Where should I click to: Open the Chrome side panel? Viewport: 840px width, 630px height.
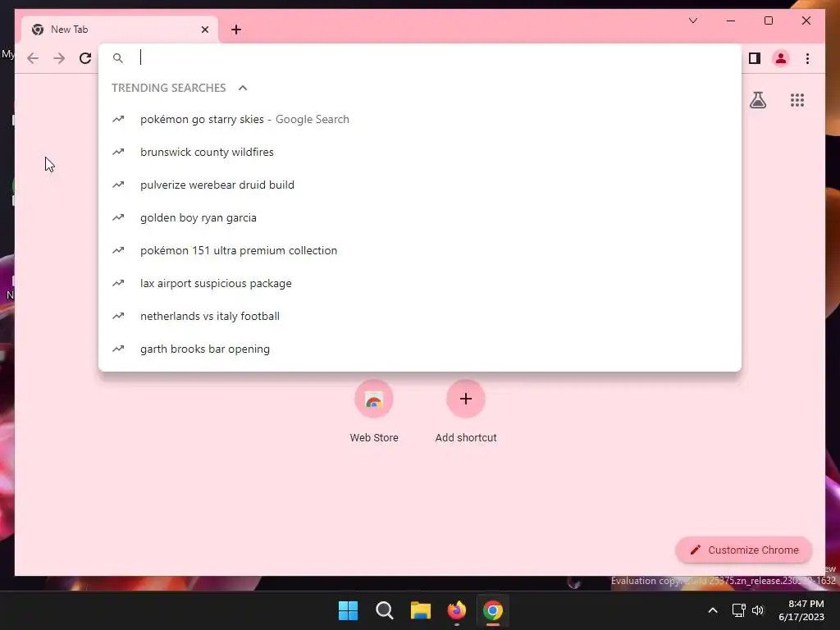click(755, 58)
